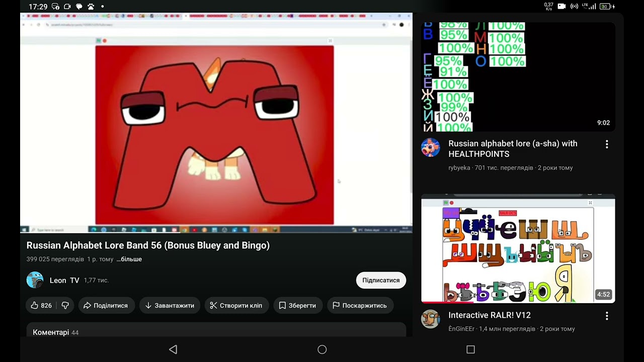Click the 399 025 переглядів view count
This screenshot has height=362, width=644.
(55, 259)
